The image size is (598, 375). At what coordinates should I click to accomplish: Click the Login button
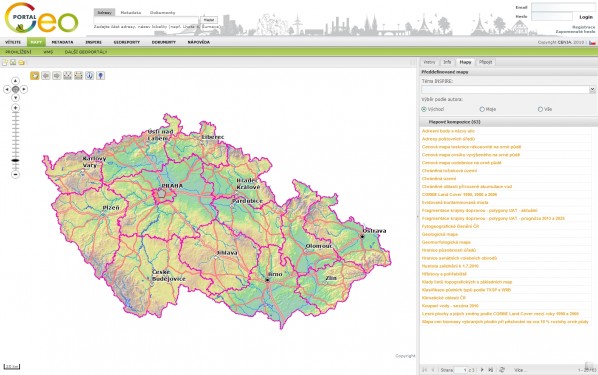click(586, 17)
